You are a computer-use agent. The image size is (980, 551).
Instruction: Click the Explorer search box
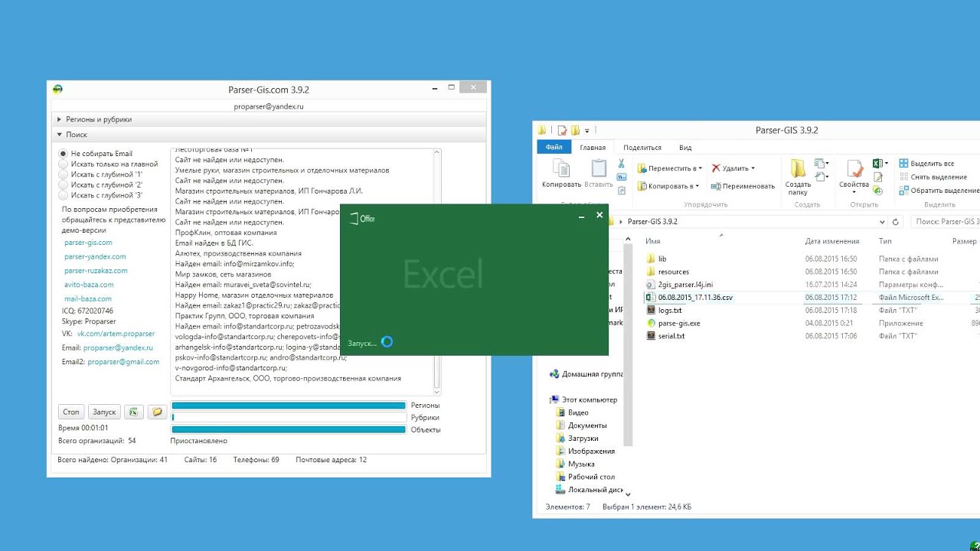tap(946, 221)
